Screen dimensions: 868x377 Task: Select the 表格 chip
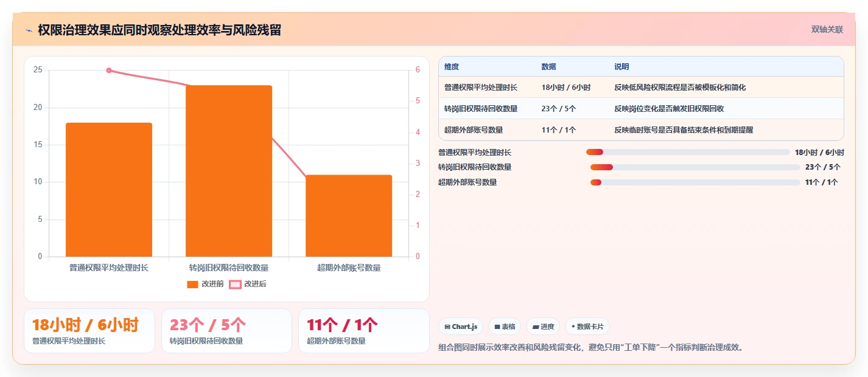(x=504, y=327)
